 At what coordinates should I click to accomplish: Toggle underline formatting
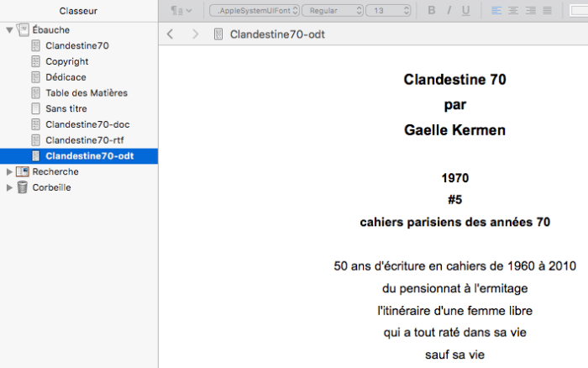[x=466, y=11]
